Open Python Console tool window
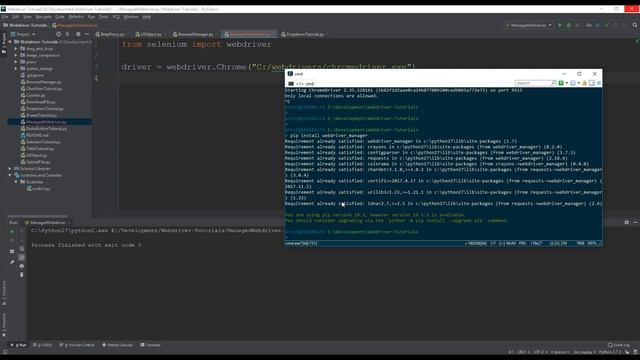640x360 pixels. [x=117, y=345]
